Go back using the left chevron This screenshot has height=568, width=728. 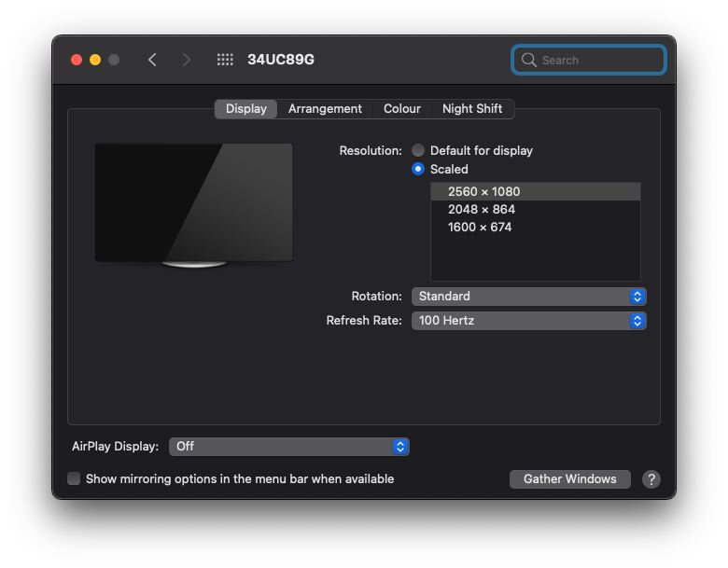(x=152, y=60)
